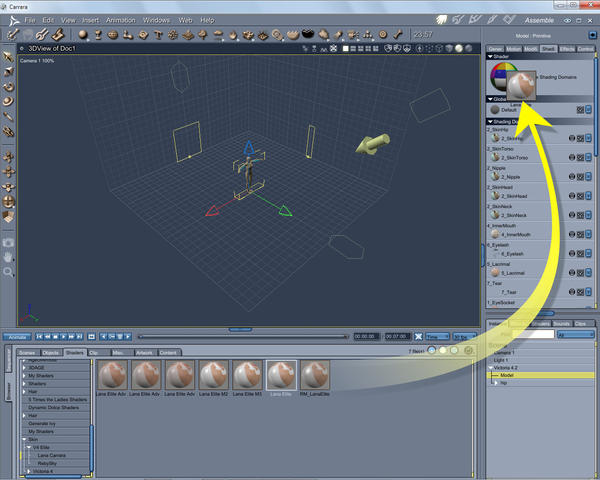Choose the hand Pan tool
This screenshot has width=600, height=480.
click(8, 257)
